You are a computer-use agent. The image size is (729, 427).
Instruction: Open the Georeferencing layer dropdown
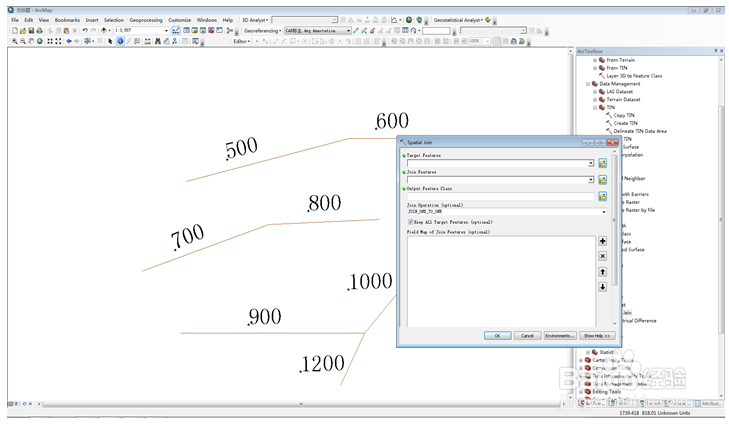[x=349, y=31]
